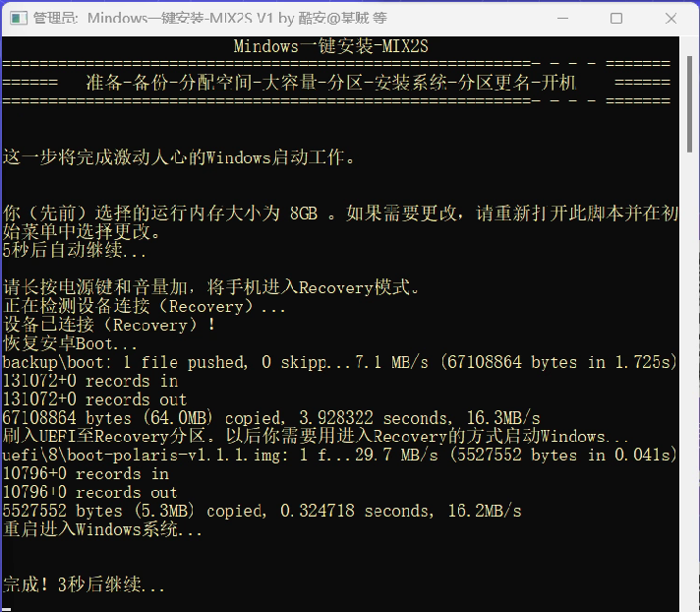Viewport: 700px width, 612px height.
Task: Maximize the command prompt window
Action: 616,18
